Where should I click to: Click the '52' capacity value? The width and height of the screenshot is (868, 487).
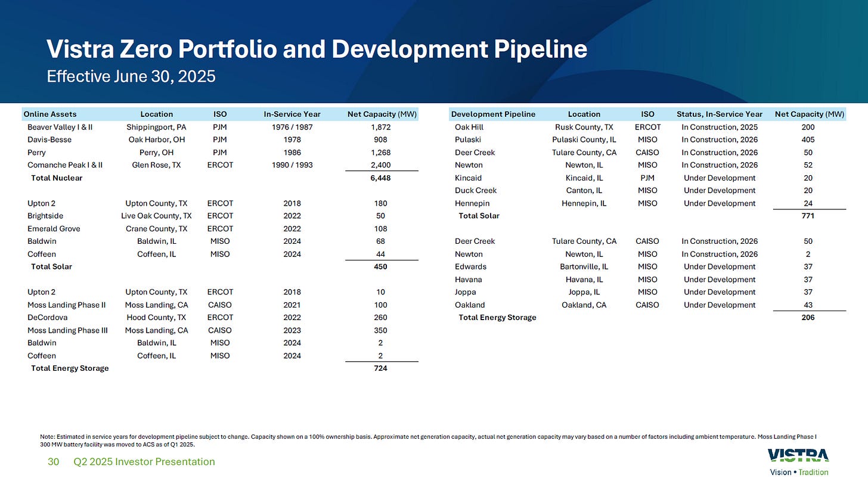(x=808, y=165)
